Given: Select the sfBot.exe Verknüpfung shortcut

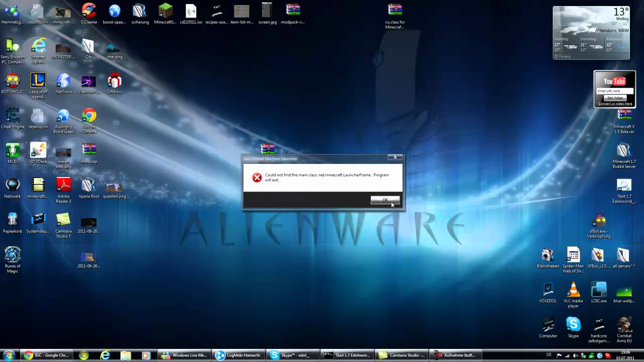Looking at the screenshot, I should (599, 227).
